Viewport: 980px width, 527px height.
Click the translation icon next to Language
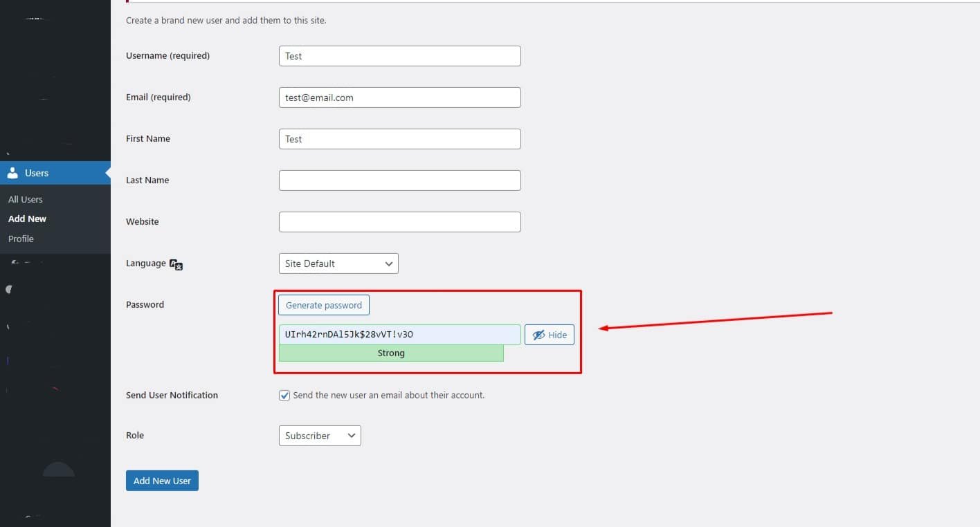tap(176, 264)
